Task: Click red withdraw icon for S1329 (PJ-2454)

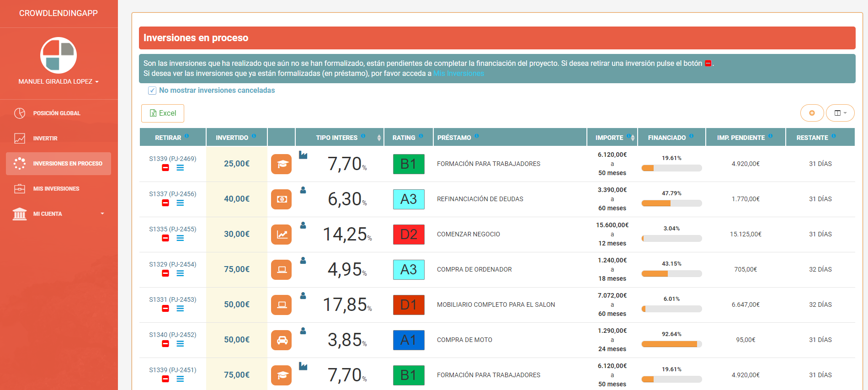Action: (165, 273)
